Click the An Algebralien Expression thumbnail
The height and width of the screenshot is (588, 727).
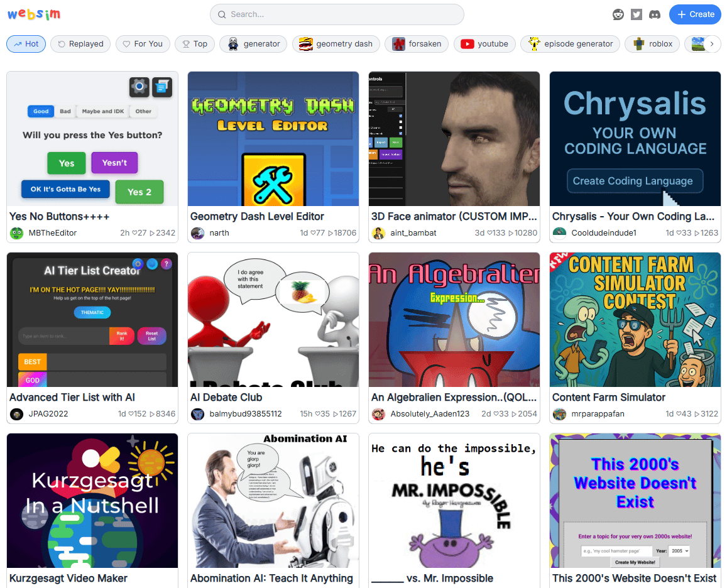[x=454, y=320]
